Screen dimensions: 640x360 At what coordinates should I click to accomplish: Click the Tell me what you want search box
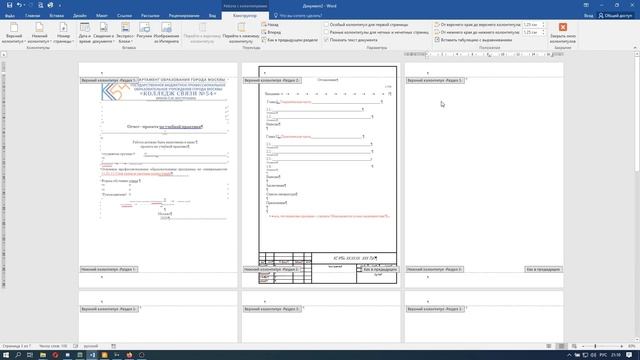tap(298, 16)
